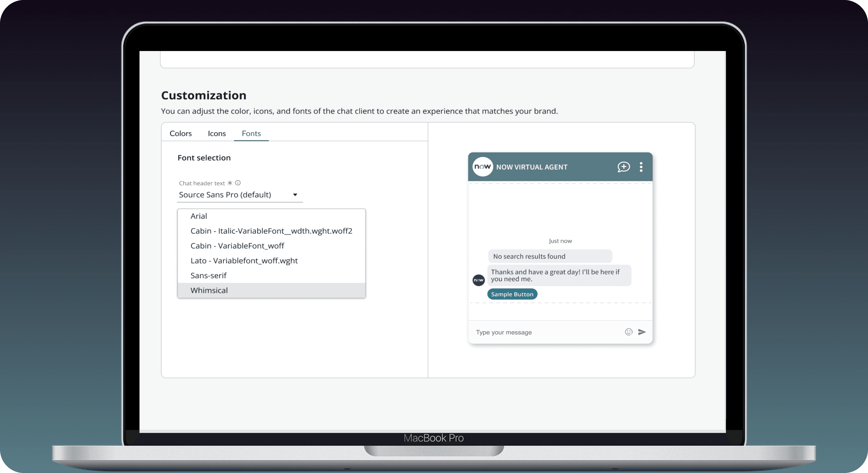This screenshot has width=868, height=473.
Task: Click the send message arrow icon
Action: tap(642, 332)
